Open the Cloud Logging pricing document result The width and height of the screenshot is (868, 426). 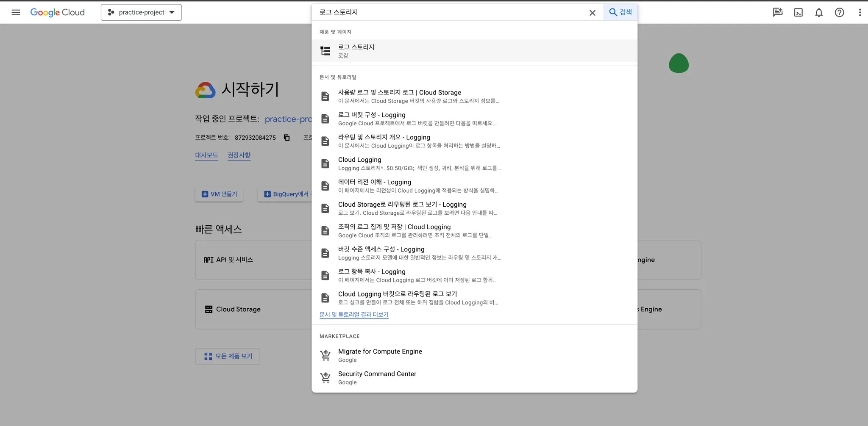[x=474, y=163]
